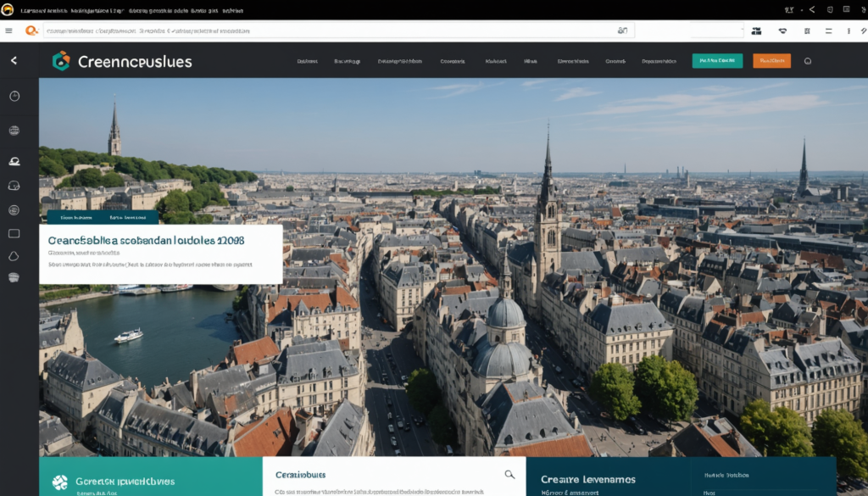Open the stacked database icon in the sidebar
Viewport: 868px width, 496px height.
pyautogui.click(x=14, y=277)
